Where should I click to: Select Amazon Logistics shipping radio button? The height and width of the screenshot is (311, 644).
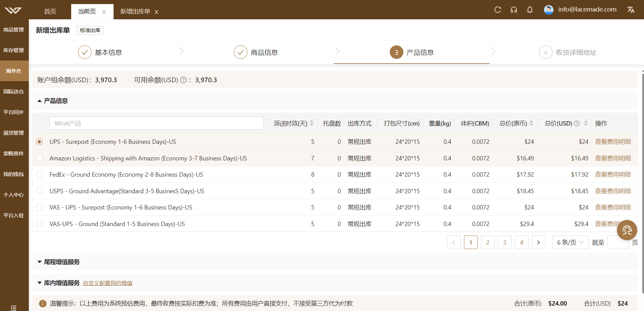[x=39, y=158]
